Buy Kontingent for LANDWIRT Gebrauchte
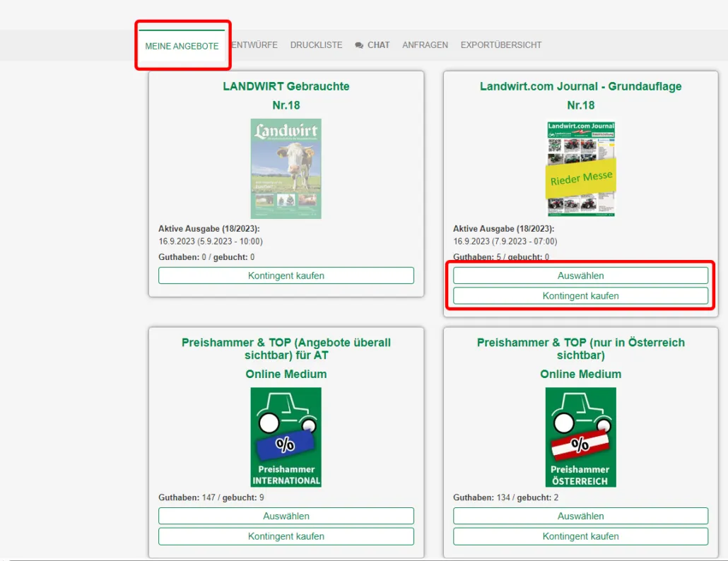Screen dimensions: 728x561 tap(286, 276)
